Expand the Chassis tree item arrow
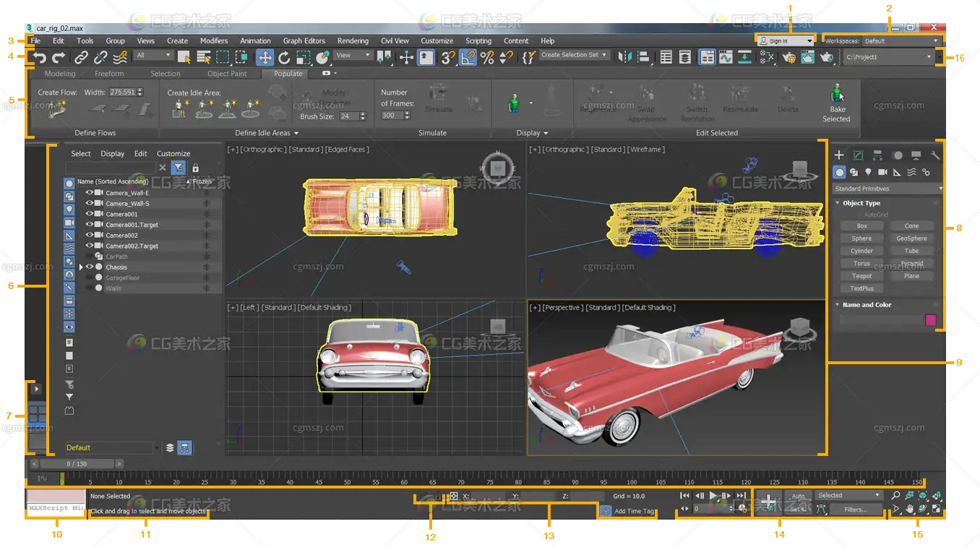The height and width of the screenshot is (547, 980). [81, 267]
